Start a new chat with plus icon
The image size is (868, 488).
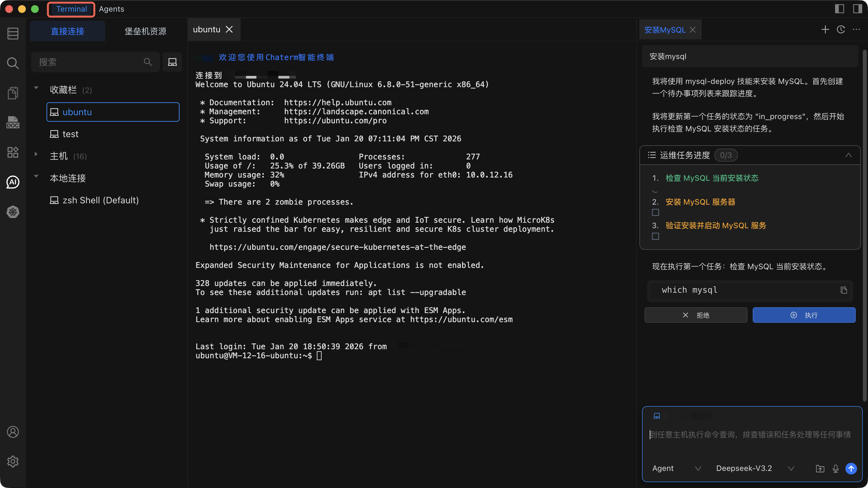tap(825, 30)
